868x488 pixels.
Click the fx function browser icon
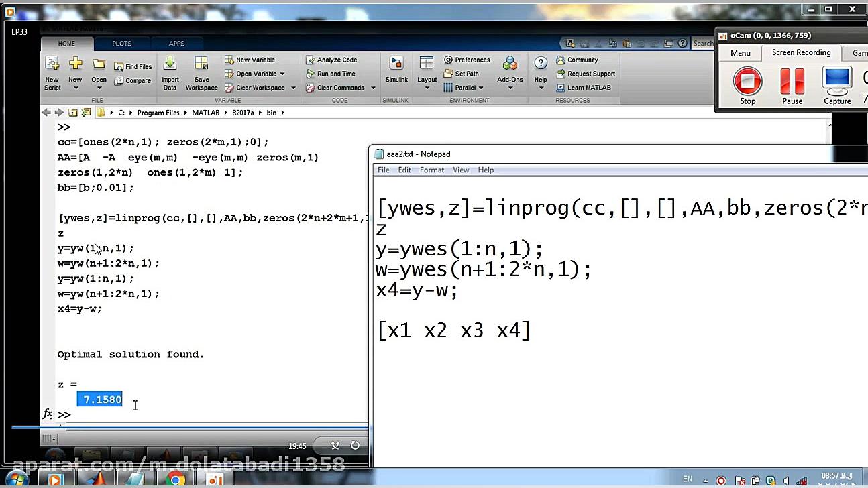coord(48,414)
